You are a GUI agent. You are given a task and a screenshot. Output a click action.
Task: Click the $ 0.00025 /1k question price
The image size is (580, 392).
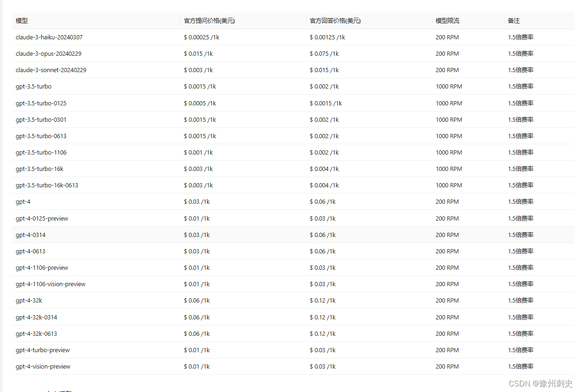(201, 37)
